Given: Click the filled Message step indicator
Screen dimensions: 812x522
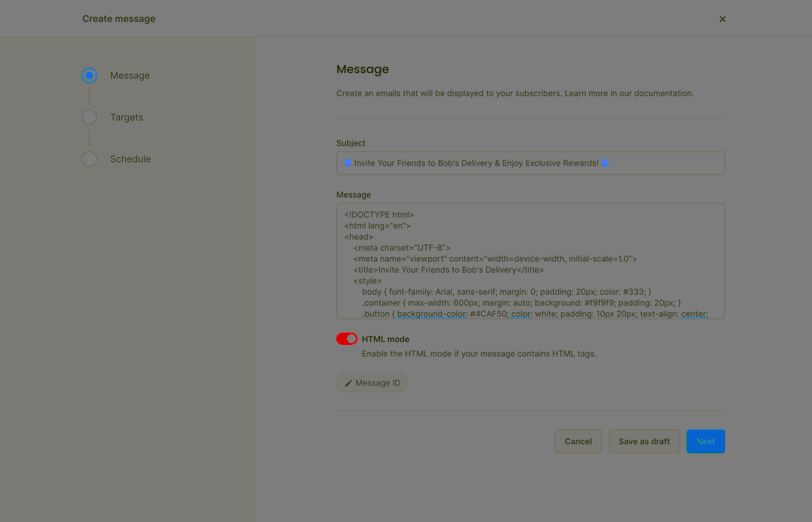Looking at the screenshot, I should pyautogui.click(x=89, y=75).
